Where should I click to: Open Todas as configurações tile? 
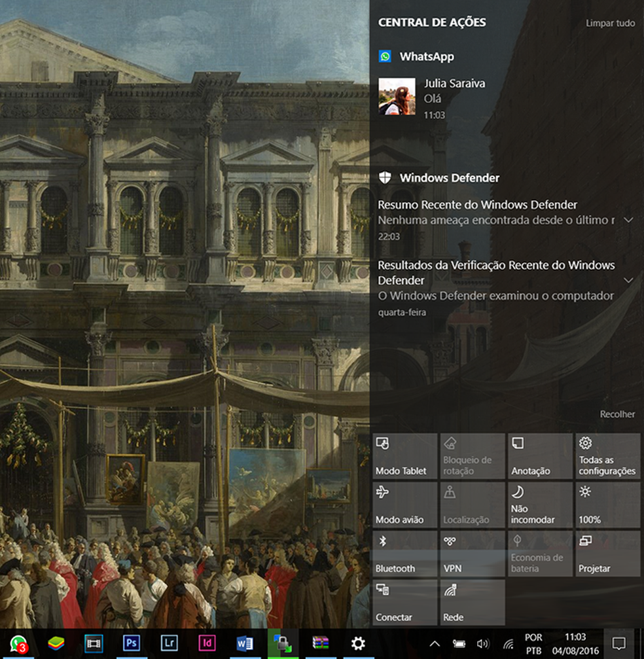coord(608,456)
